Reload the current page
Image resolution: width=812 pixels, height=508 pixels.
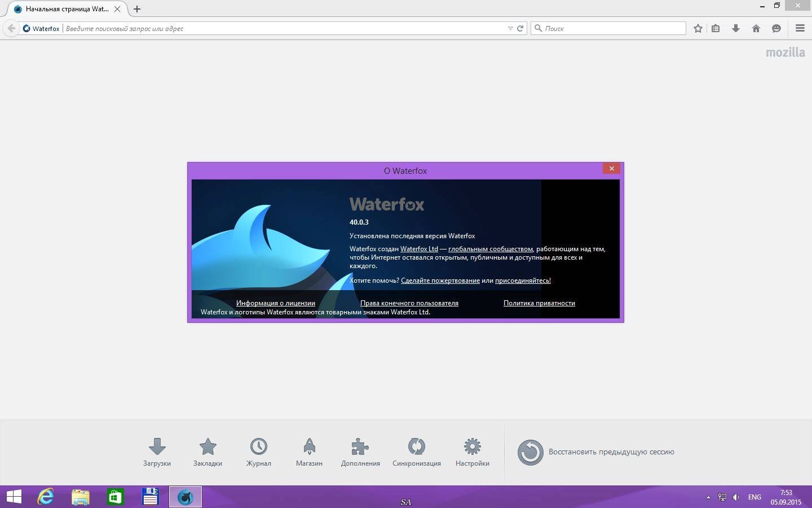click(520, 28)
